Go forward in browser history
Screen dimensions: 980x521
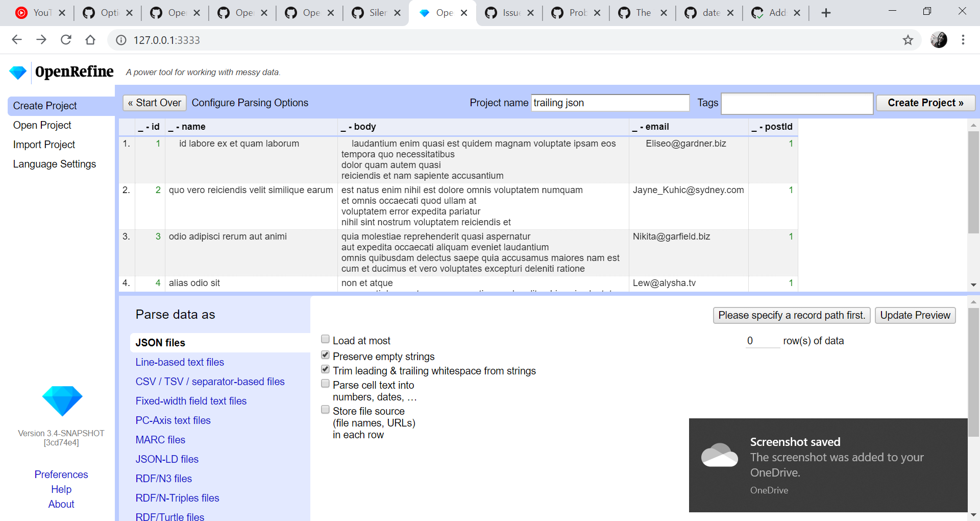(41, 40)
